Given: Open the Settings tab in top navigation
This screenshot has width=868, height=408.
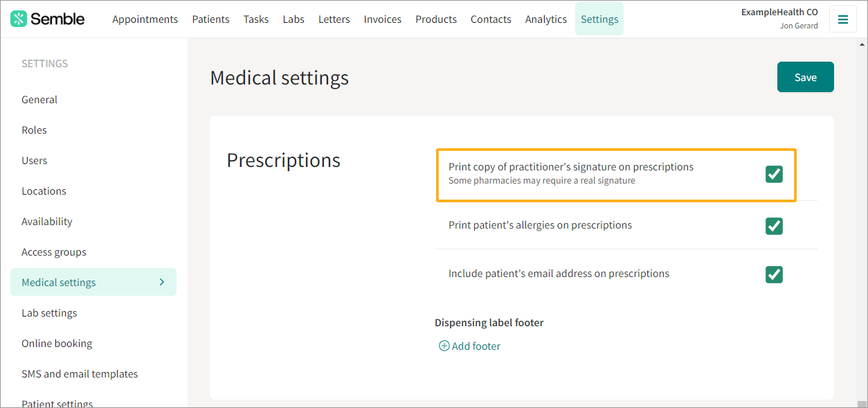Looking at the screenshot, I should (599, 19).
